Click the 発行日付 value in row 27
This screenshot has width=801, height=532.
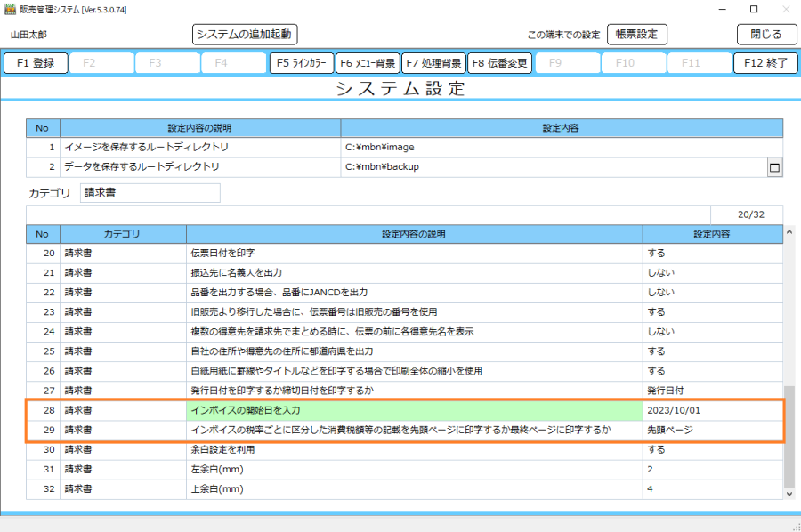(x=713, y=391)
